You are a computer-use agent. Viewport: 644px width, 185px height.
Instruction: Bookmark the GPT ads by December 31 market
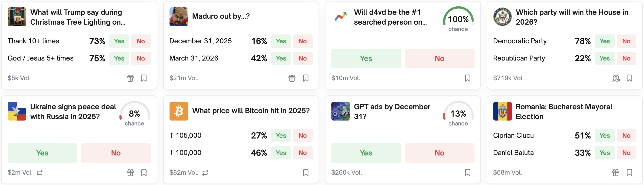(467, 172)
